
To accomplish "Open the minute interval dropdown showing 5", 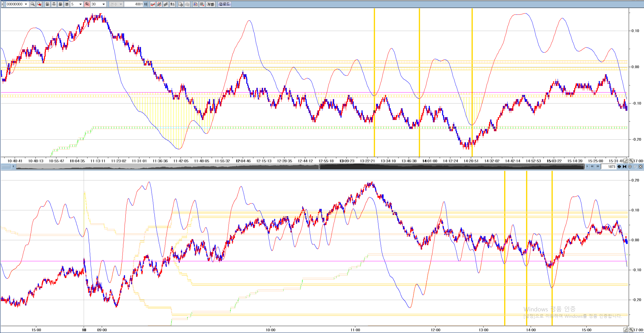I will 80,4.
